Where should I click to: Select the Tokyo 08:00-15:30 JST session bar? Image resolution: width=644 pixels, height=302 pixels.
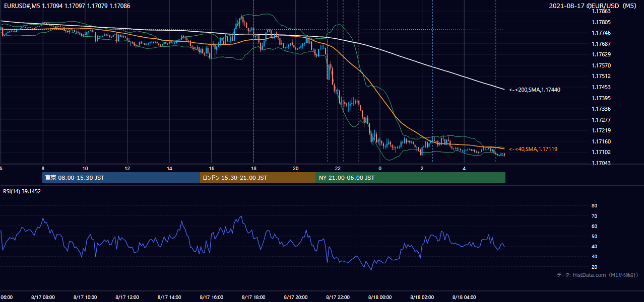click(121, 178)
